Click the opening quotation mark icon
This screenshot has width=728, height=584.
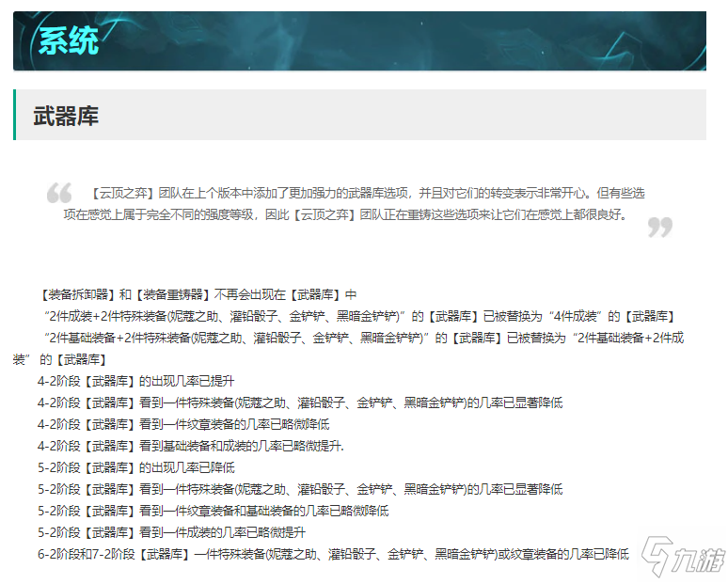click(59, 194)
